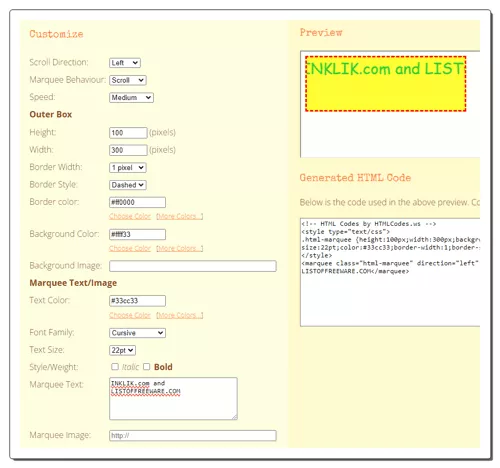Image resolution: width=500 pixels, height=468 pixels.
Task: Click the Height input field
Action: (128, 133)
